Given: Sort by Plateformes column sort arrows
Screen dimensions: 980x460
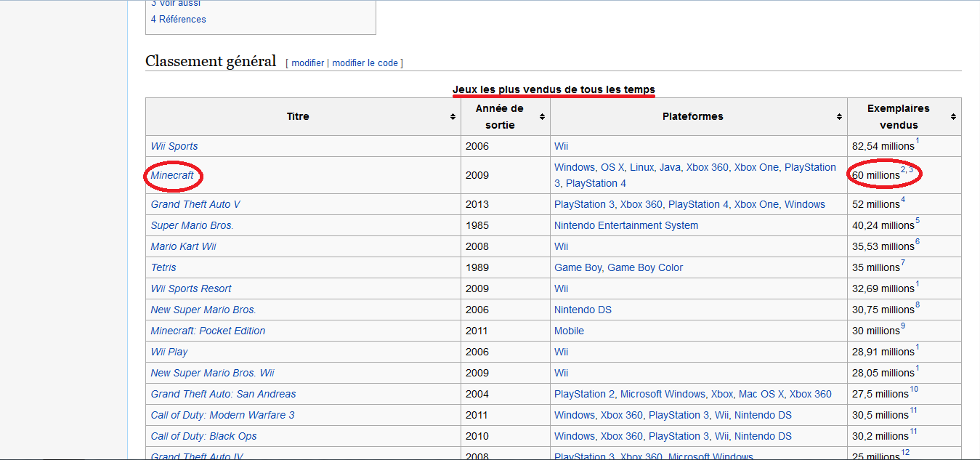Looking at the screenshot, I should 839,117.
